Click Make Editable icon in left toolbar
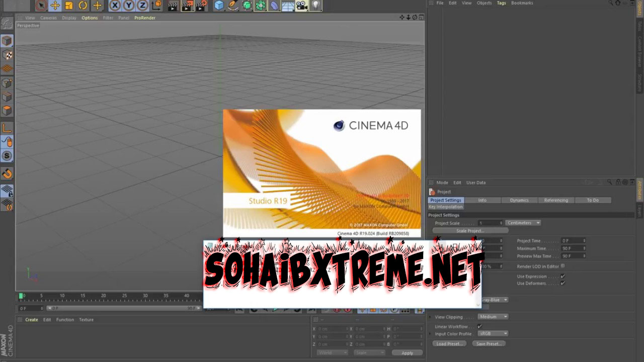Screen dimensions: 644x362 coord(7,24)
